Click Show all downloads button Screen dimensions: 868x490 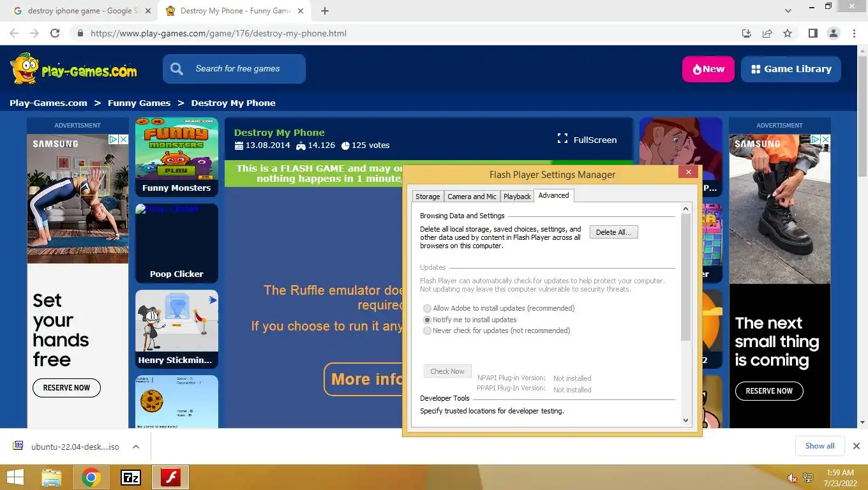[x=819, y=446]
